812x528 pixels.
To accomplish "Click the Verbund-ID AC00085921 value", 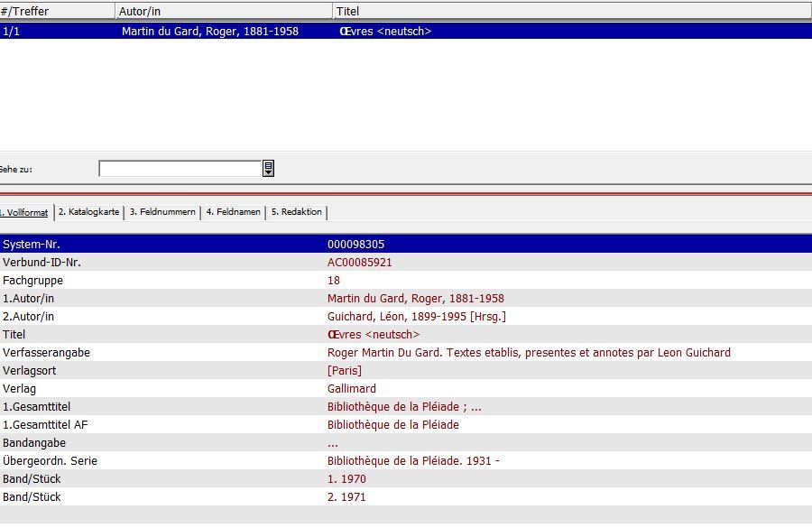I will pyautogui.click(x=359, y=263).
